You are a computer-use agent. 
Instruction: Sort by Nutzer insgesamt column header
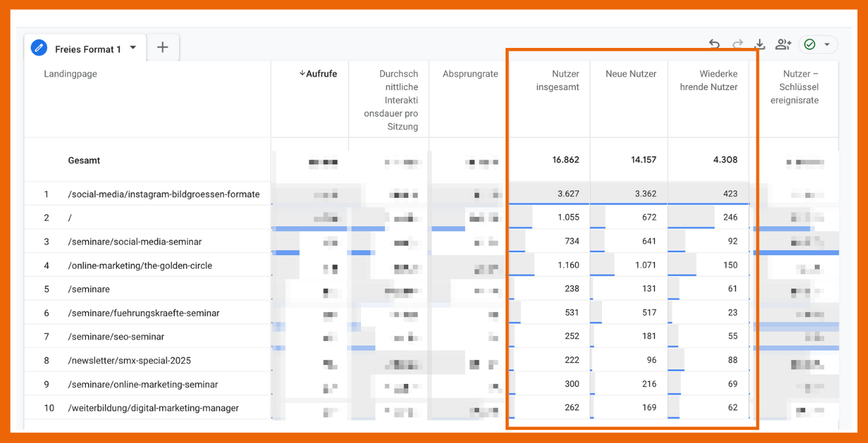pyautogui.click(x=557, y=80)
